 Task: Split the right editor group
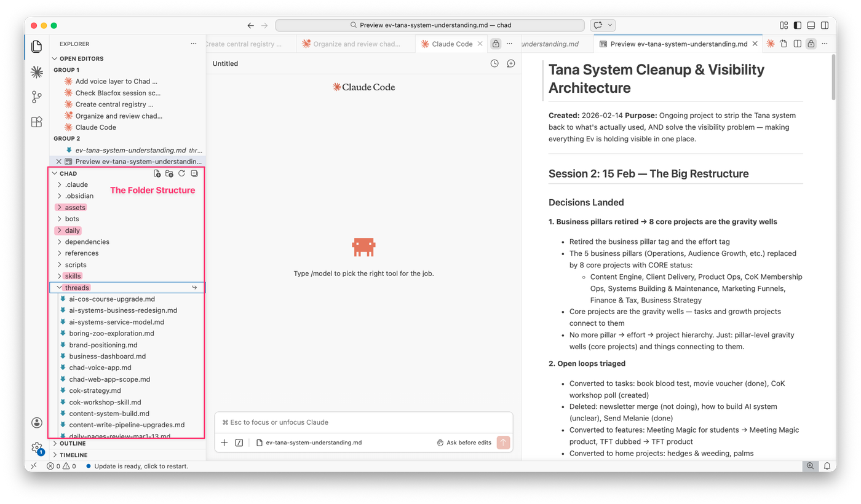[798, 44]
